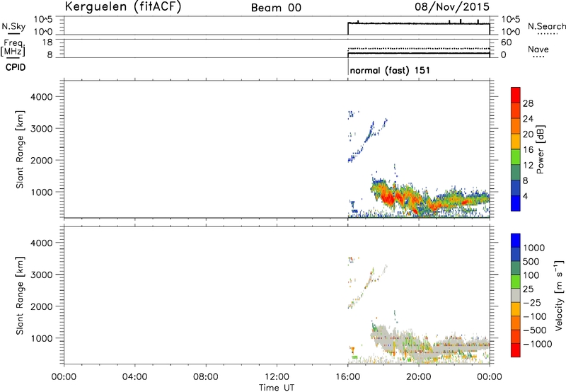
Task: Click the '10^5' left noise axis label
Action: pyautogui.click(x=43, y=20)
